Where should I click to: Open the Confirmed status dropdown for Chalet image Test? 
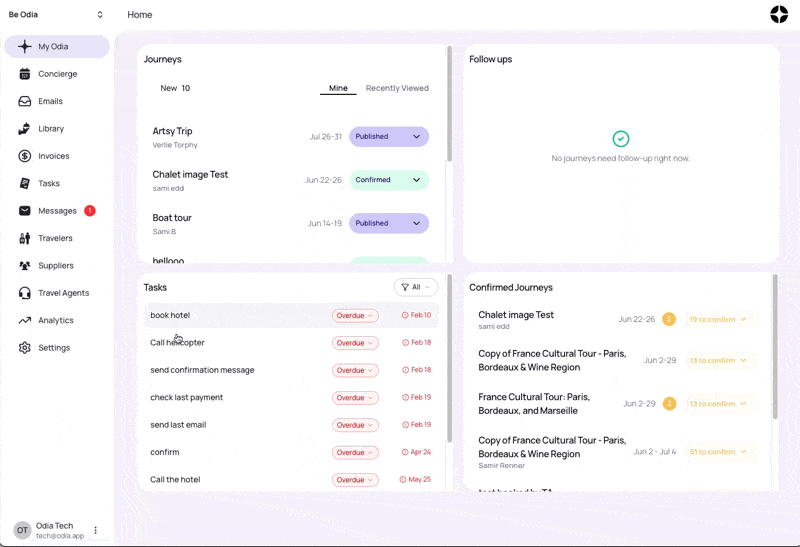389,180
